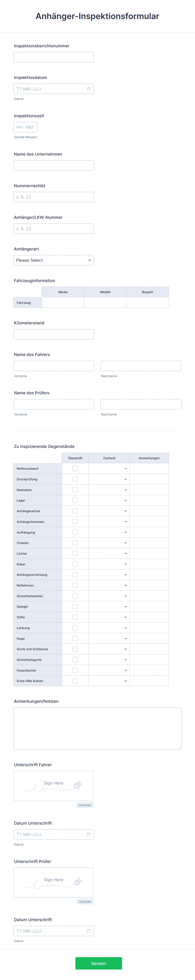Enable the Feuerlöscher Überprüft checkbox
Image resolution: width=195 pixels, height=980 pixels.
click(x=75, y=670)
